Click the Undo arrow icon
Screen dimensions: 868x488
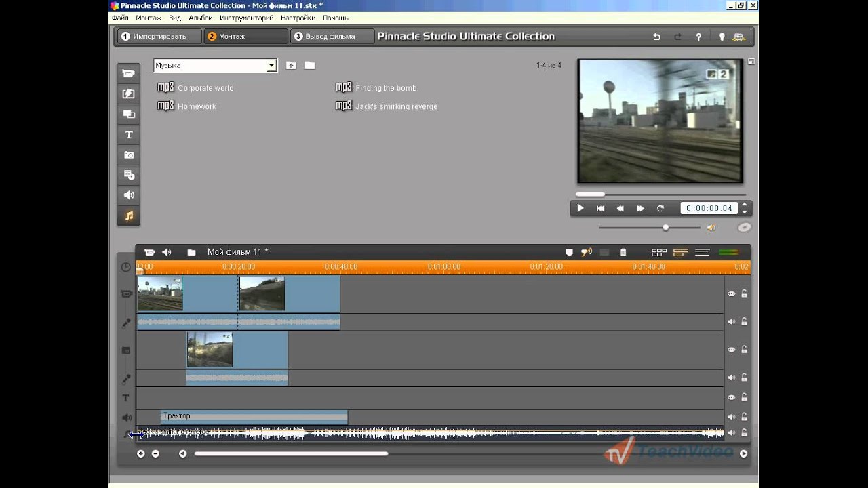(656, 37)
